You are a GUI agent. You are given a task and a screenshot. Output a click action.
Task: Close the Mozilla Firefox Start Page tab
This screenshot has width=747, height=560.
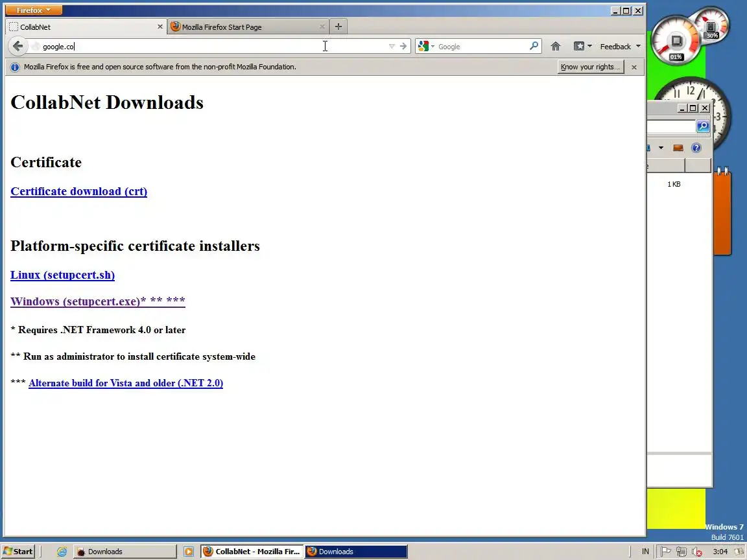point(322,27)
